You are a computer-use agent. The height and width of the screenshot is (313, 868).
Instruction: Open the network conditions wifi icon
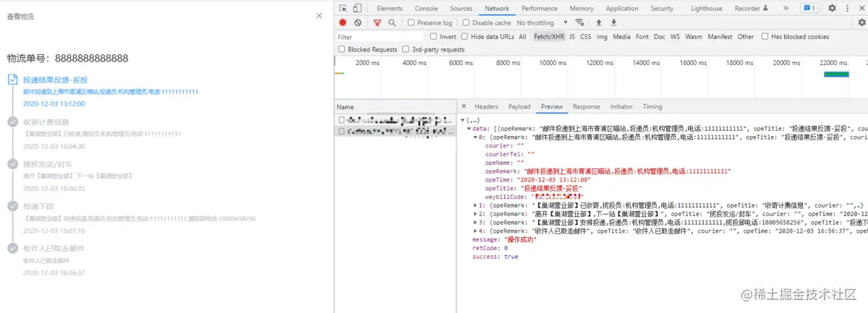(x=579, y=22)
